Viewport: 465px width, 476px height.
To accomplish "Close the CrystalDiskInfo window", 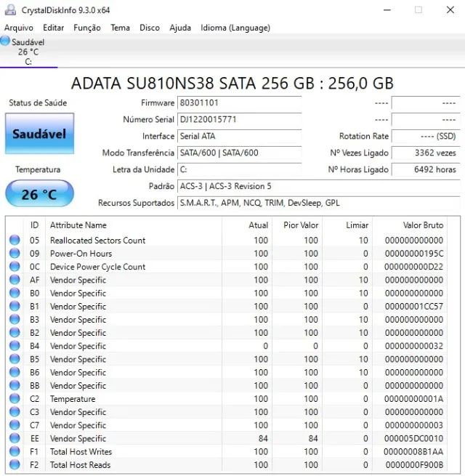I will (x=450, y=10).
